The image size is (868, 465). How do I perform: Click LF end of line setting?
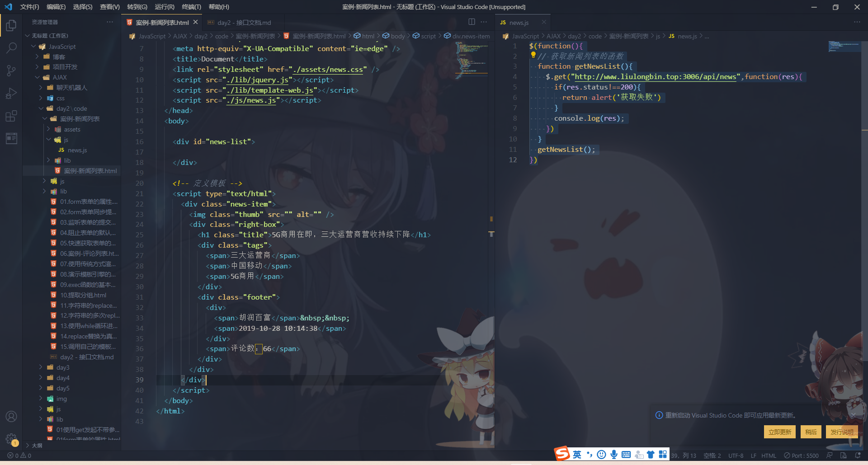pyautogui.click(x=754, y=456)
